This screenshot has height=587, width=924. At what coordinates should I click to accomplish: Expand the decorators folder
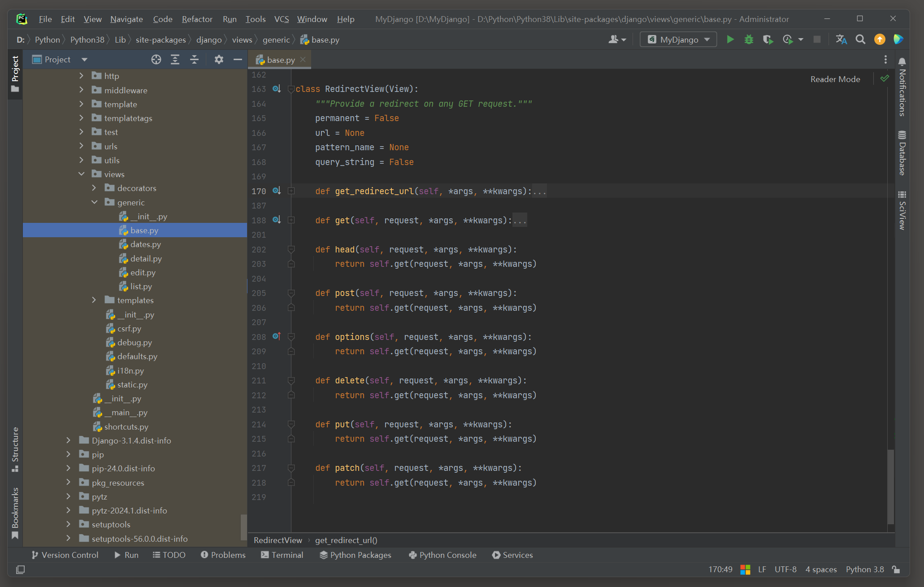coord(94,188)
